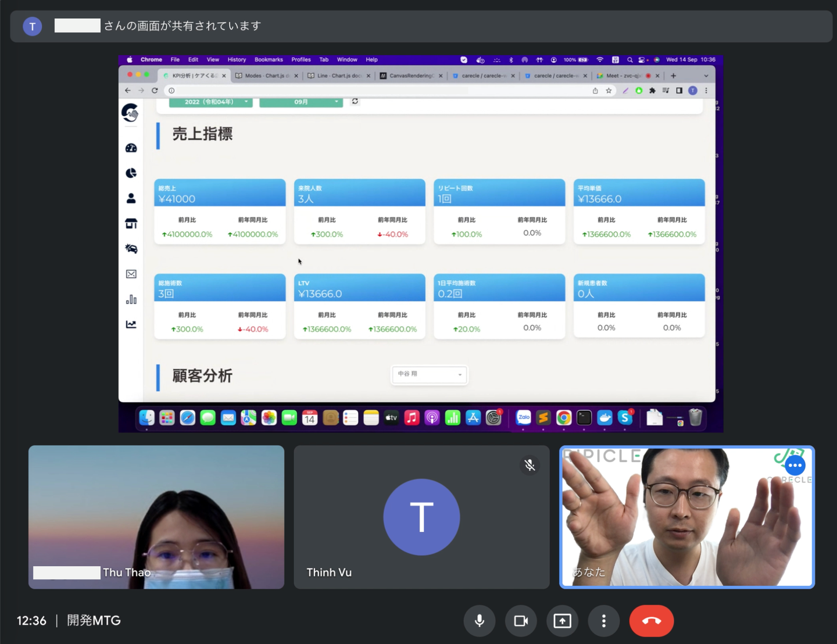
Task: Switch to the KPI分析 Chrome tab
Action: click(194, 76)
